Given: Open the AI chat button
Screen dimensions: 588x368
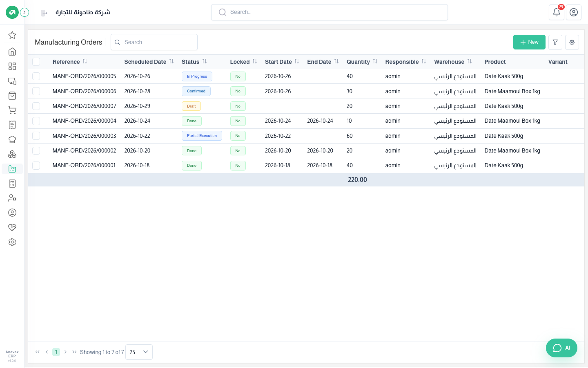Looking at the screenshot, I should point(561,348).
